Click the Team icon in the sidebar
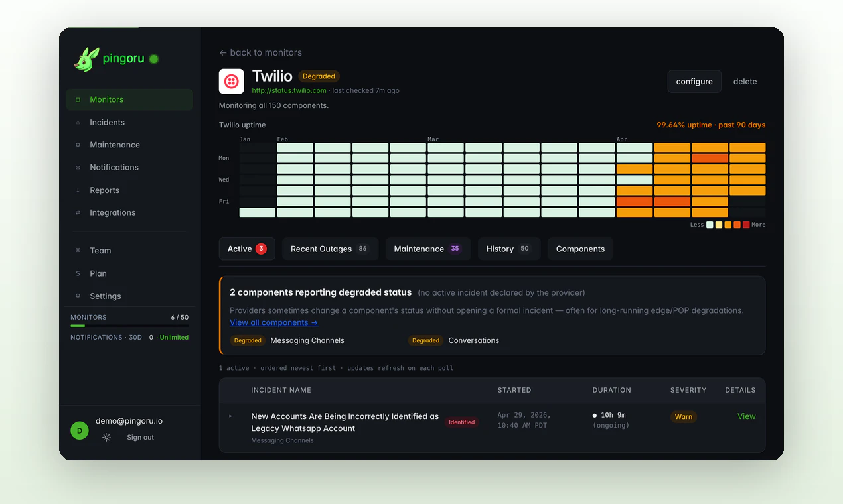 click(x=77, y=250)
